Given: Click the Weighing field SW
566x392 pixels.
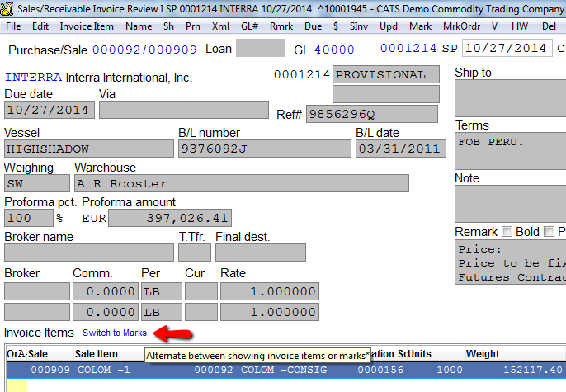Looking at the screenshot, I should 37,183.
